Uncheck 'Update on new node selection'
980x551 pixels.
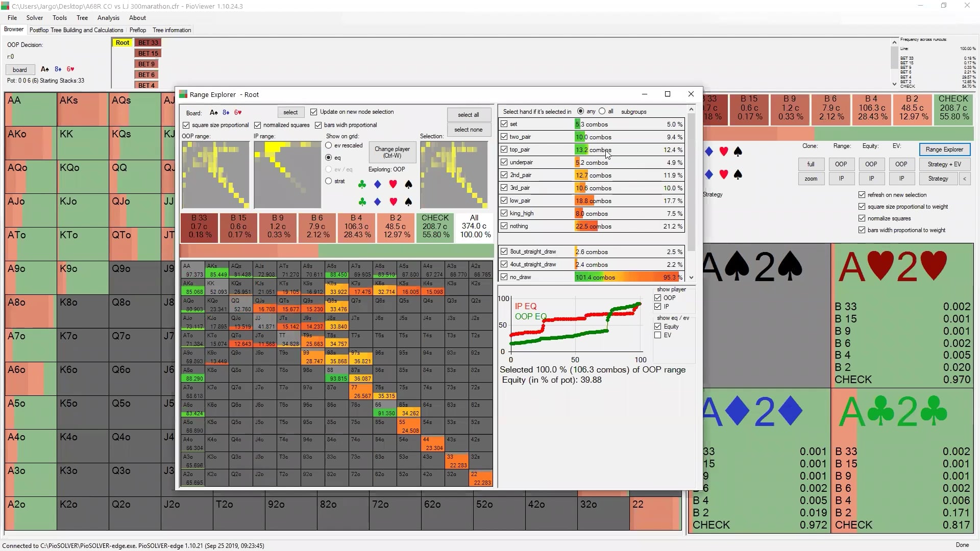tap(314, 112)
